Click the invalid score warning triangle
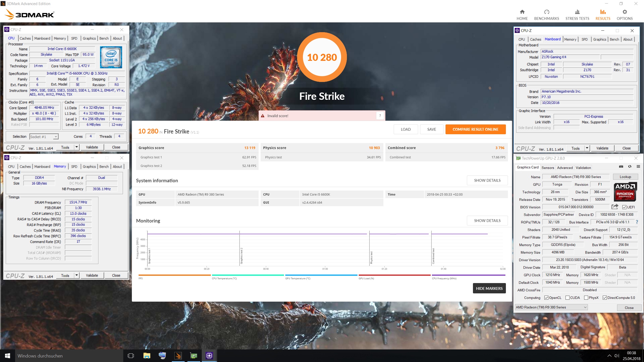The image size is (644, 362). [x=263, y=116]
